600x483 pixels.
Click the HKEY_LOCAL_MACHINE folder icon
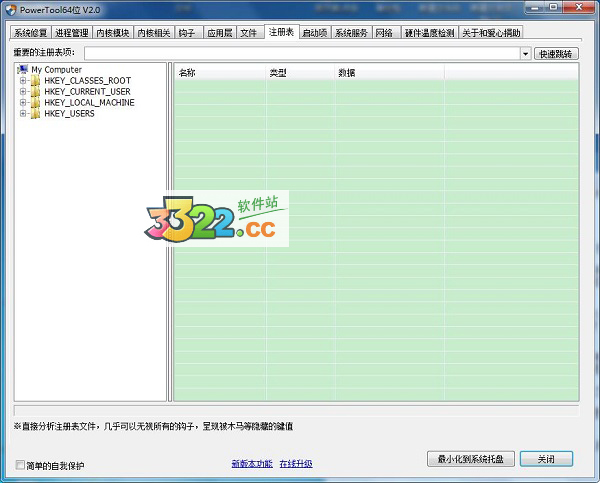[x=35, y=103]
